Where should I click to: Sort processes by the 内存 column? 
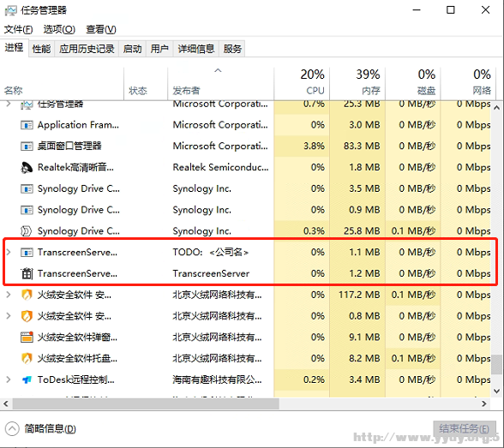pos(357,83)
